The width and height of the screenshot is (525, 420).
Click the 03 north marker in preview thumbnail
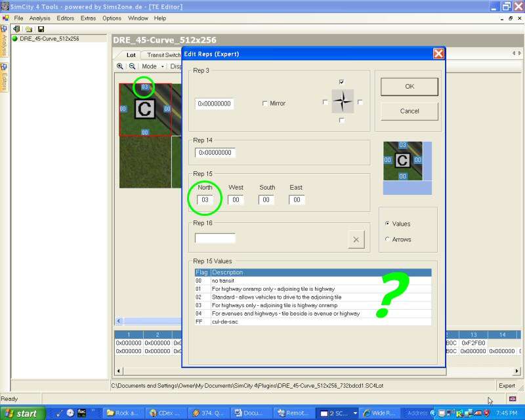(x=402, y=144)
